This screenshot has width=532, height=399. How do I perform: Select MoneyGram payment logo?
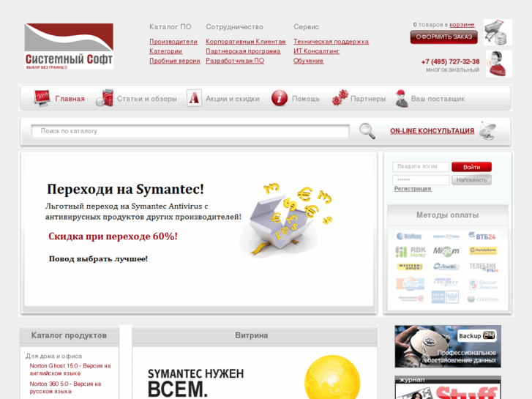411,298
